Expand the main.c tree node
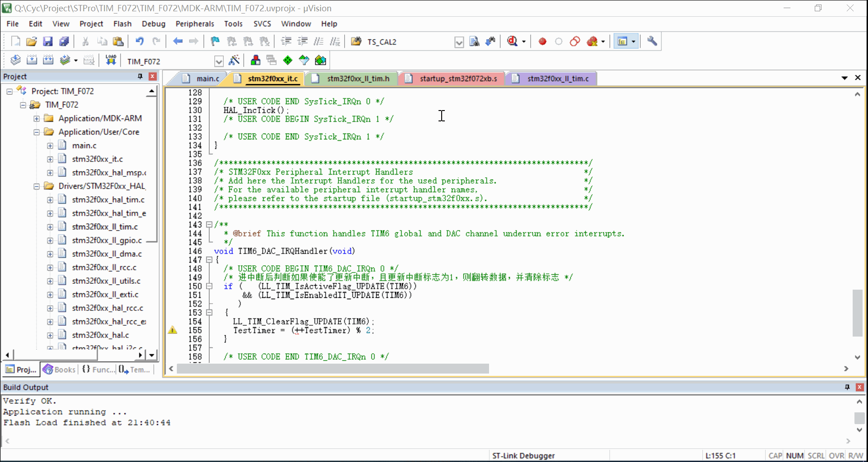The width and height of the screenshot is (868, 462). pyautogui.click(x=50, y=146)
